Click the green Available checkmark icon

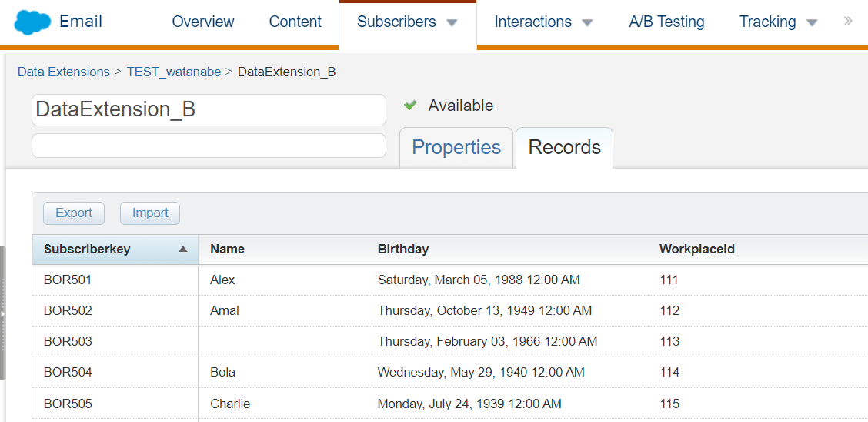click(410, 105)
